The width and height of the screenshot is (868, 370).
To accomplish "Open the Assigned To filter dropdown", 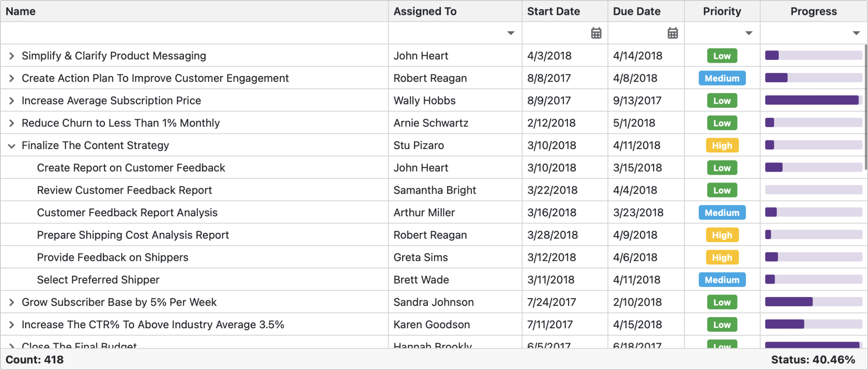I will click(x=511, y=33).
